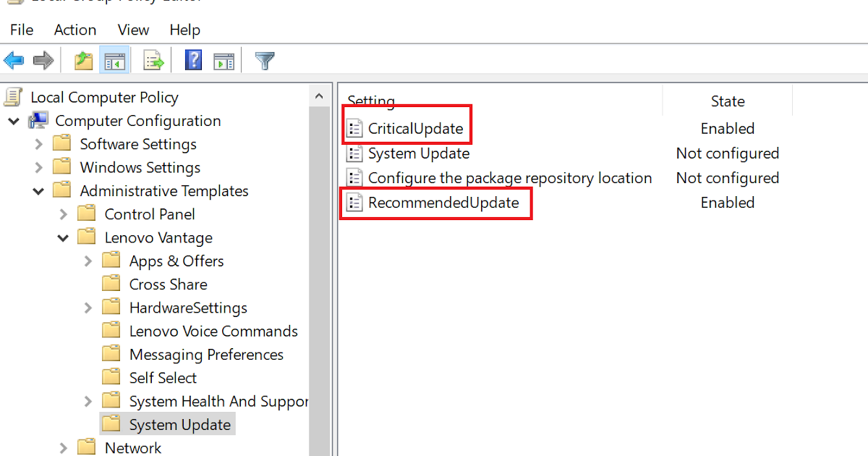Select the RecommendedUpdate setting
Image resolution: width=868 pixels, height=456 pixels.
click(x=443, y=203)
